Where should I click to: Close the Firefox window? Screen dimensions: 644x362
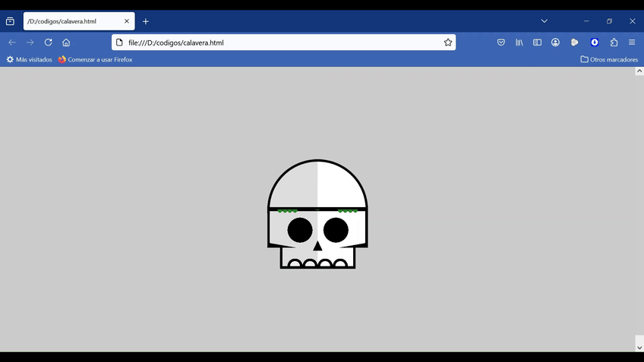click(x=633, y=21)
